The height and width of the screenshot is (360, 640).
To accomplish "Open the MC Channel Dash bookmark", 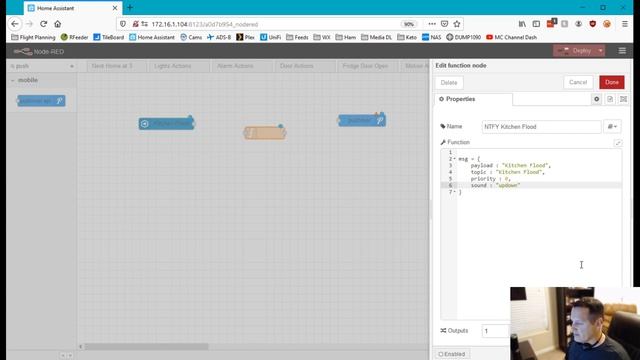I will 511,37.
